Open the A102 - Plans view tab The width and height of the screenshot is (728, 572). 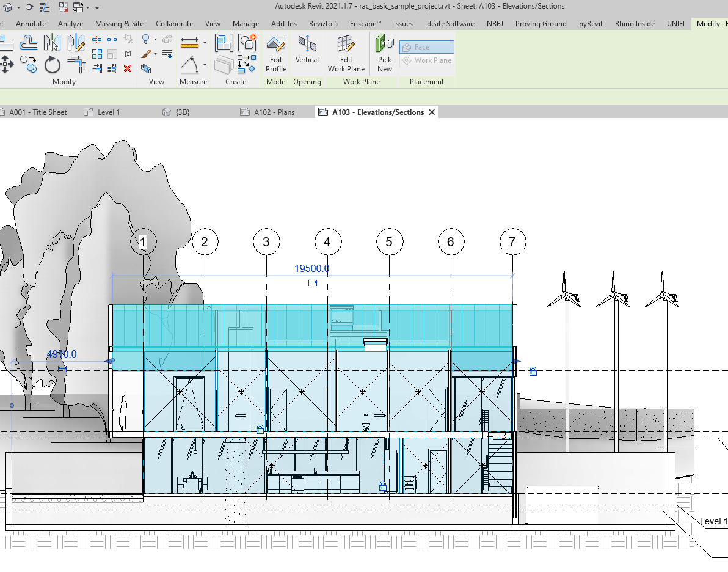(x=274, y=112)
